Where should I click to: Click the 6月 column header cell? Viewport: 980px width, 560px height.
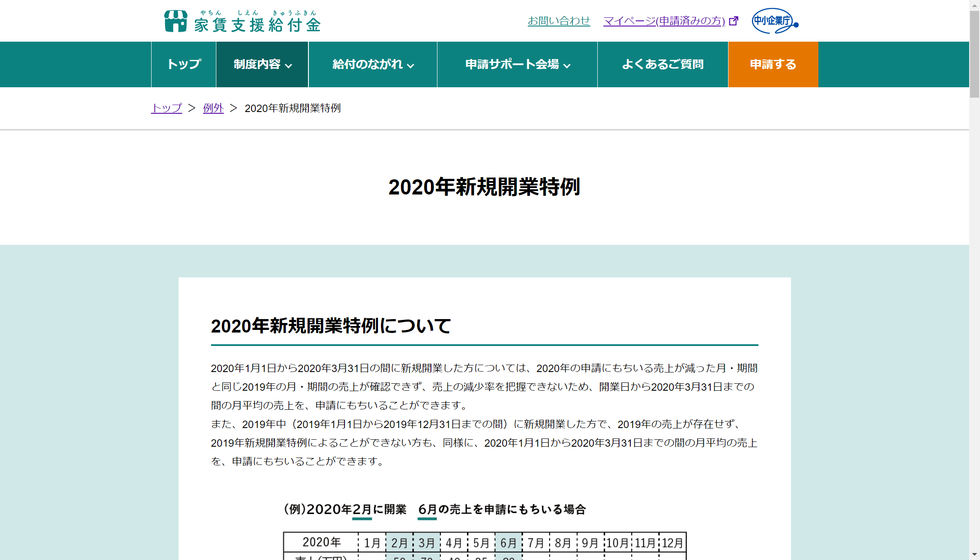pyautogui.click(x=508, y=543)
